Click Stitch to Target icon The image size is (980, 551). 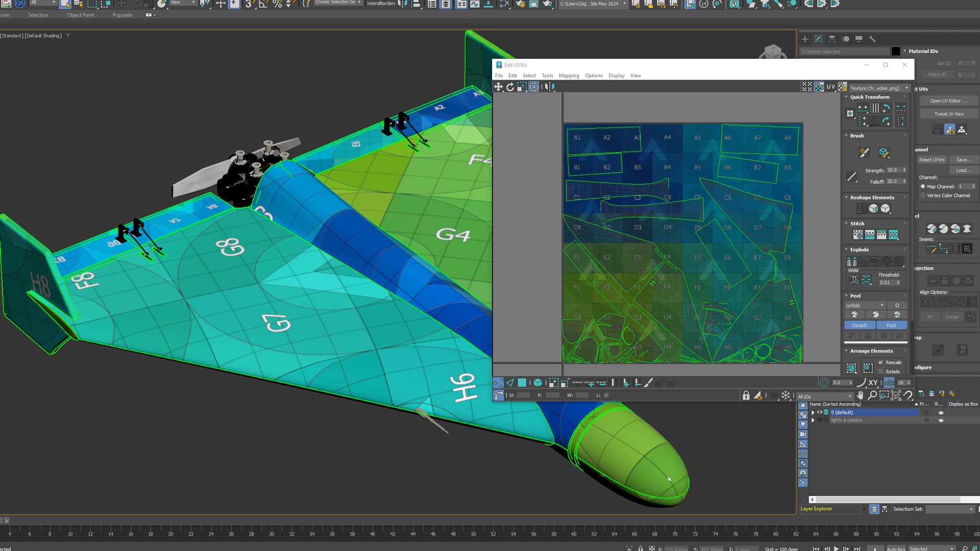[857, 235]
